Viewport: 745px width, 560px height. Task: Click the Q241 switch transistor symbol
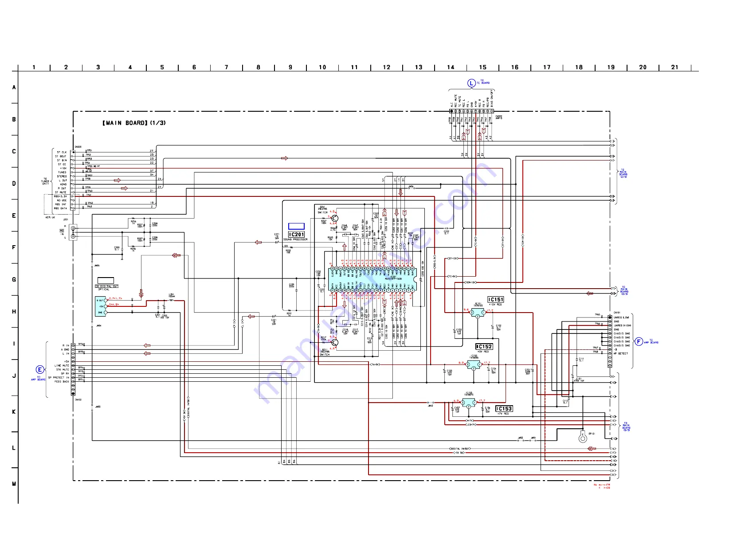tap(334, 218)
